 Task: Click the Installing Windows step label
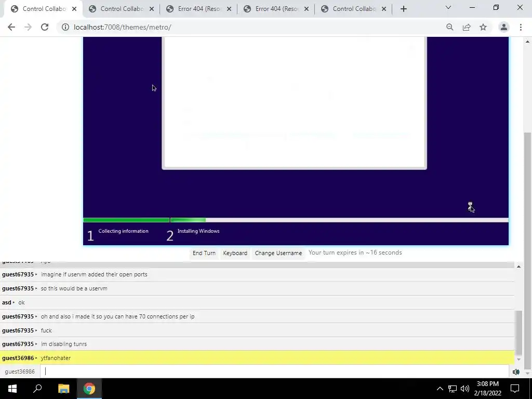198,231
